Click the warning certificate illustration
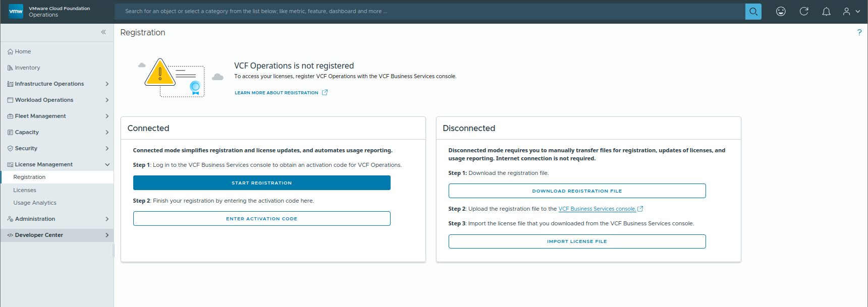The width and height of the screenshot is (868, 307). pyautogui.click(x=180, y=78)
